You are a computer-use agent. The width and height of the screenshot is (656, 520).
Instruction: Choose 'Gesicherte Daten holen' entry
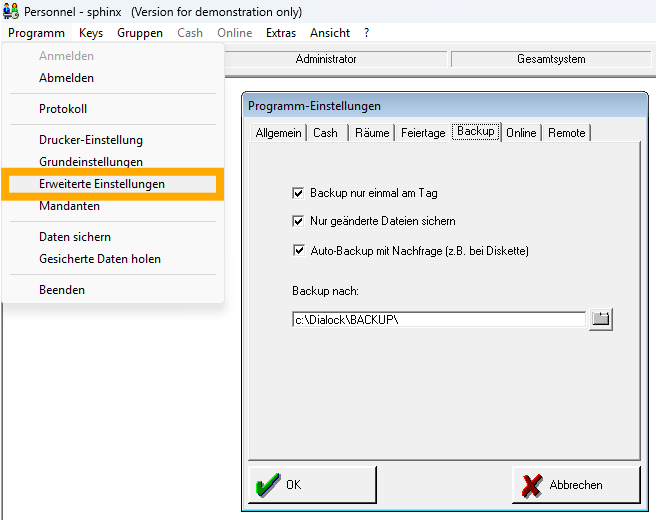[x=100, y=259]
